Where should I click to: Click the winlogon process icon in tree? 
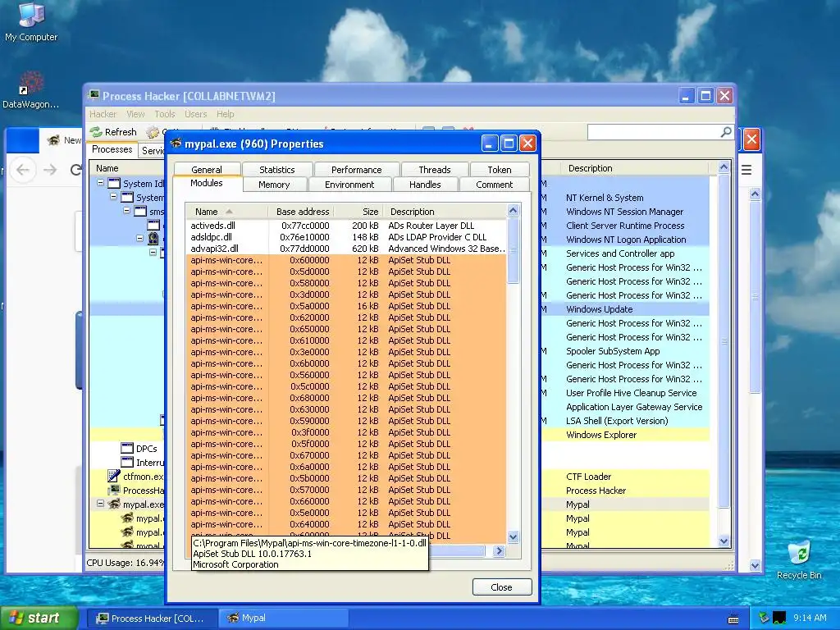(x=153, y=239)
